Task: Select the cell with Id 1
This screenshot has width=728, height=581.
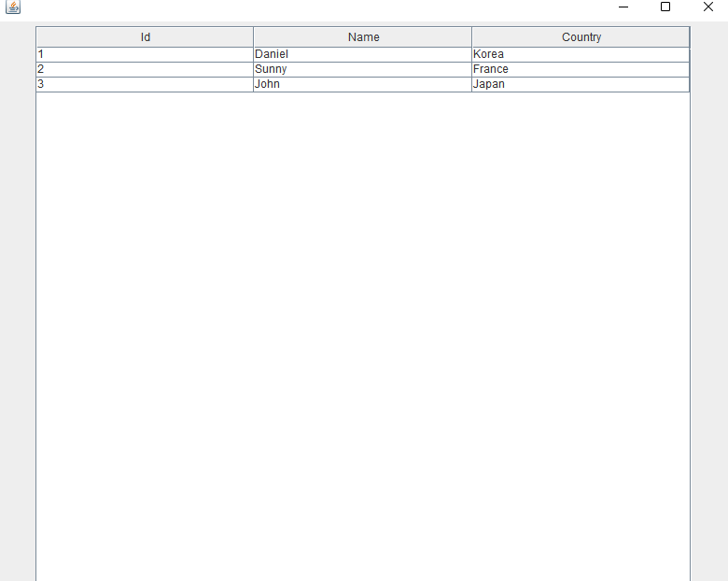Action: [x=145, y=54]
